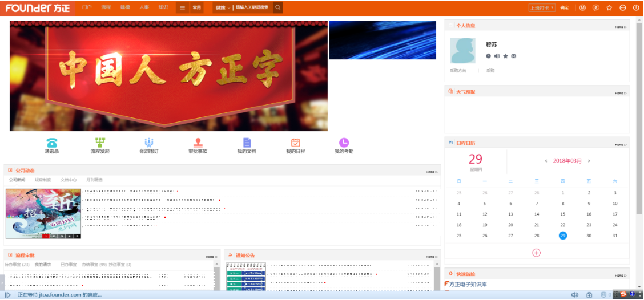Click MORE in 日程日历 panel
The height and width of the screenshot is (300, 644).
621,145
